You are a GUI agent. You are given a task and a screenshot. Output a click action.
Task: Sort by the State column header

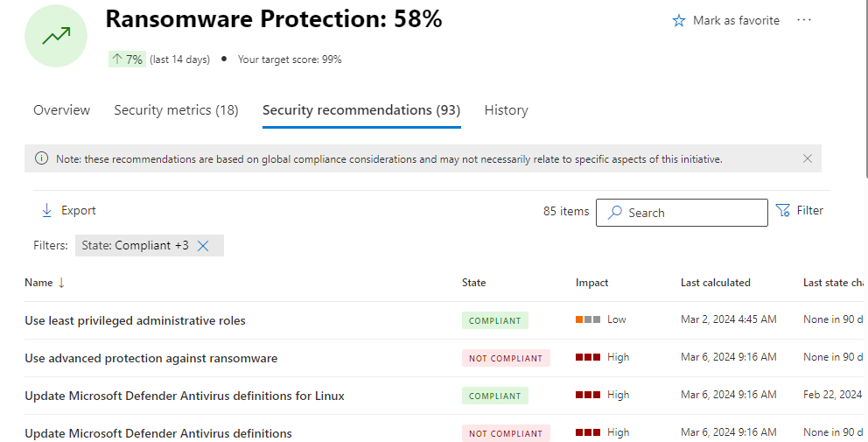[x=473, y=283]
